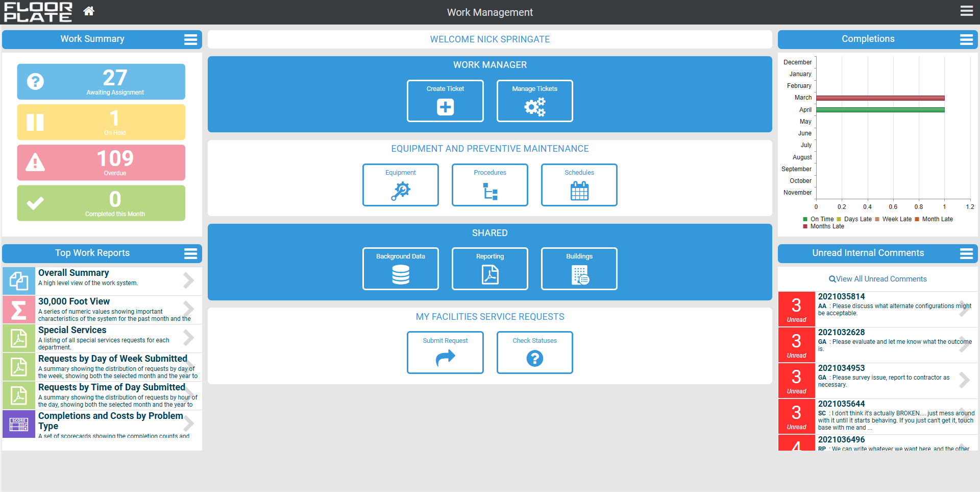Click Submit Request button
Screen dimensions: 980x492
(445, 353)
